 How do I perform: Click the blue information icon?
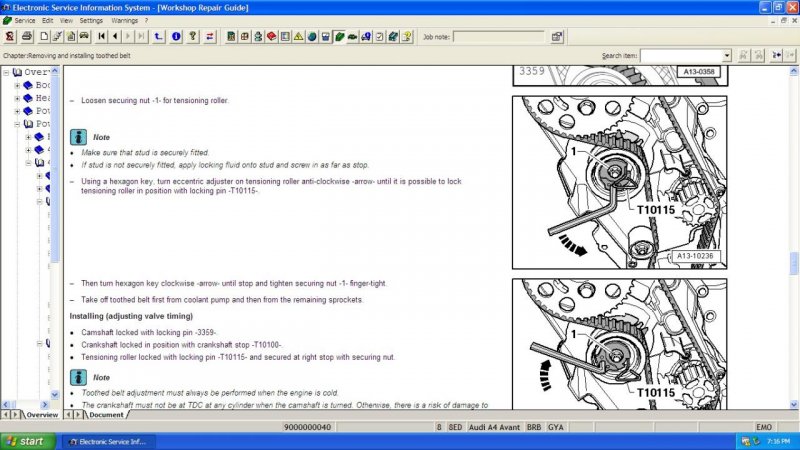coord(176,37)
